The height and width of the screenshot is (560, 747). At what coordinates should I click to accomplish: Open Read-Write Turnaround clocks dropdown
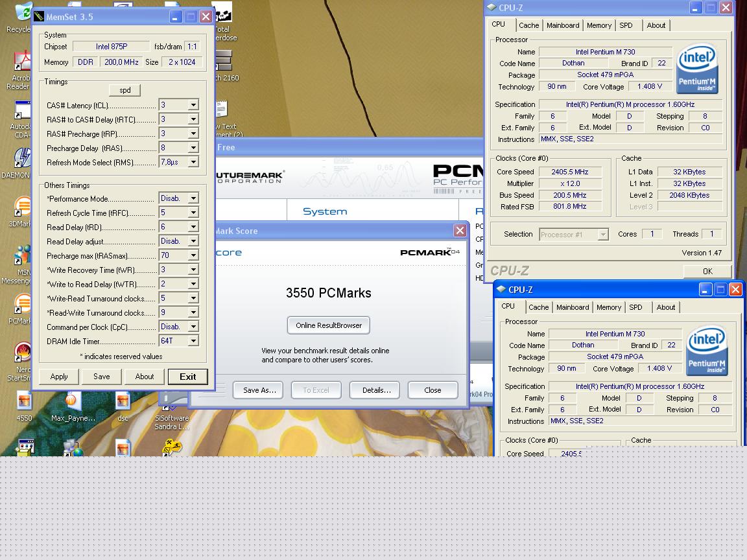click(x=193, y=312)
